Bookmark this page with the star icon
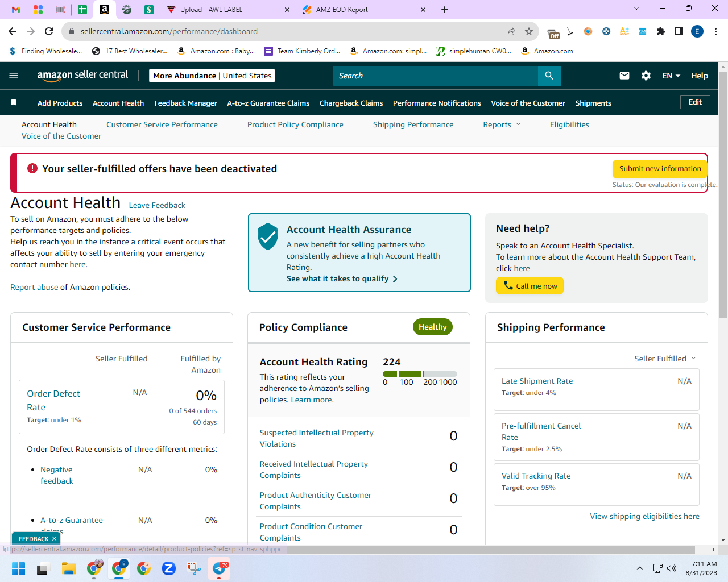Screen dimensions: 728x582 pos(529,31)
